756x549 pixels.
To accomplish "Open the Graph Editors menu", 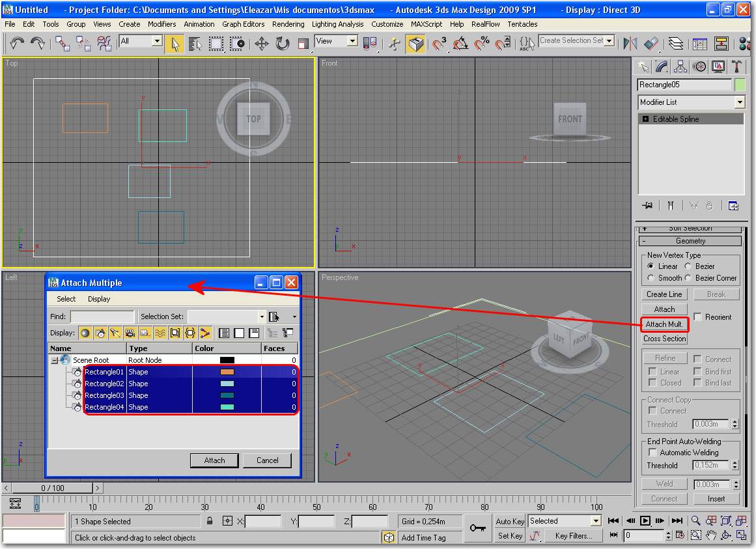I will pyautogui.click(x=243, y=24).
